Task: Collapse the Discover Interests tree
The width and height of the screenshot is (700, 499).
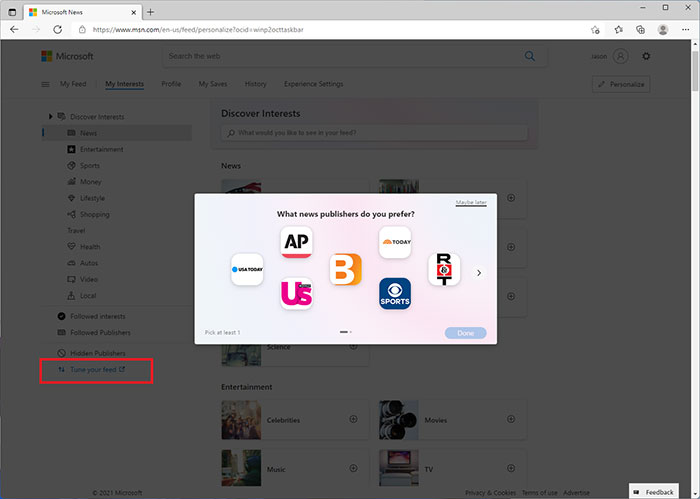Action: pos(50,117)
